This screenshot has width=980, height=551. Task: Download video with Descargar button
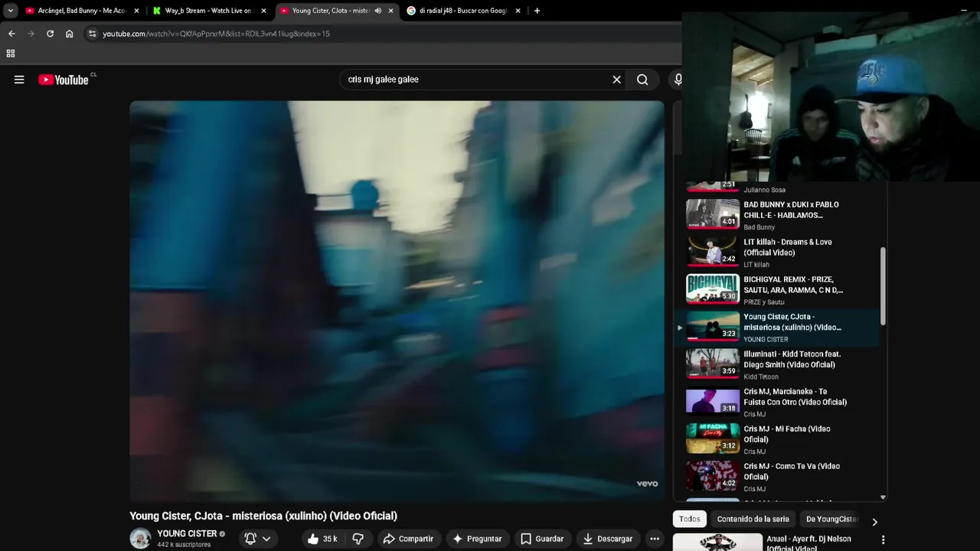point(608,539)
